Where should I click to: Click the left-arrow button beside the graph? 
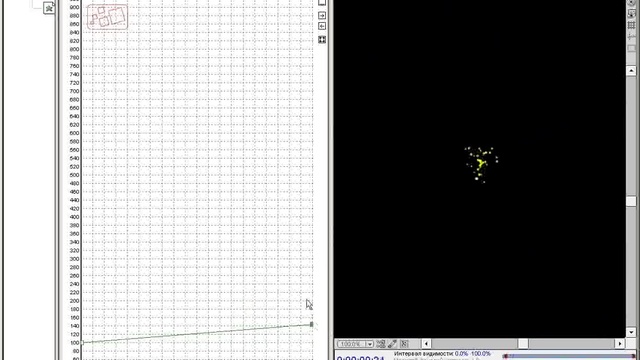322,26
